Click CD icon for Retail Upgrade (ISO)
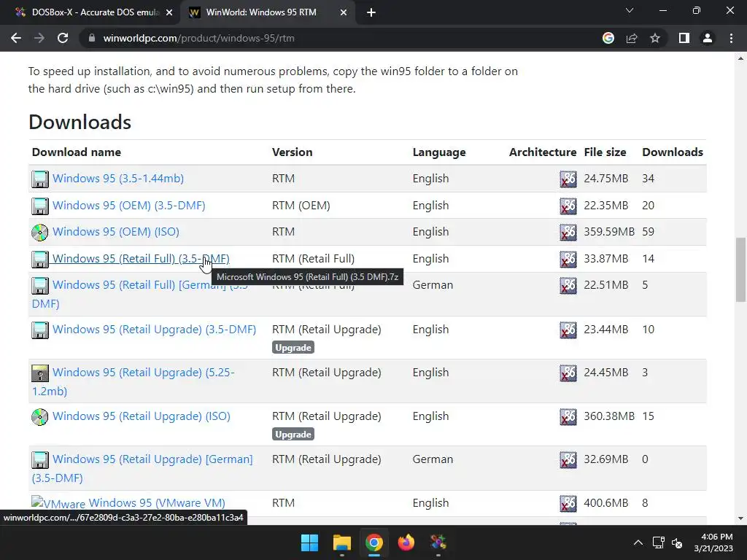Image resolution: width=747 pixels, height=560 pixels. (40, 417)
